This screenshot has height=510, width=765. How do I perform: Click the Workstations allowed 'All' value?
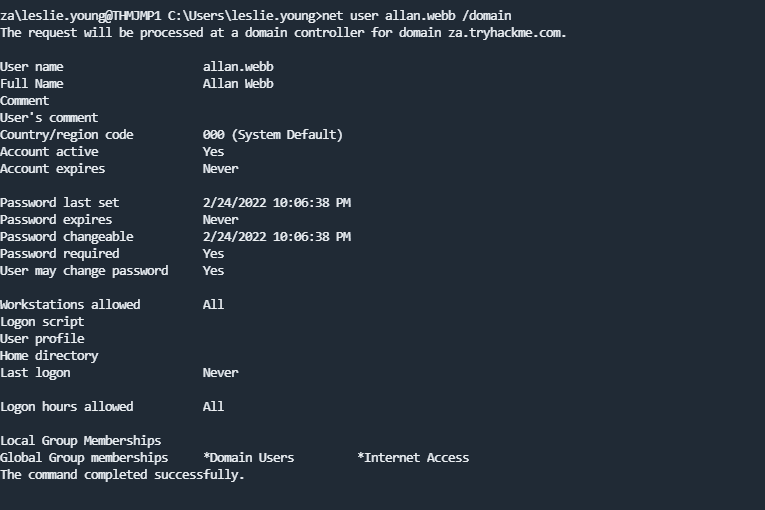click(x=213, y=305)
